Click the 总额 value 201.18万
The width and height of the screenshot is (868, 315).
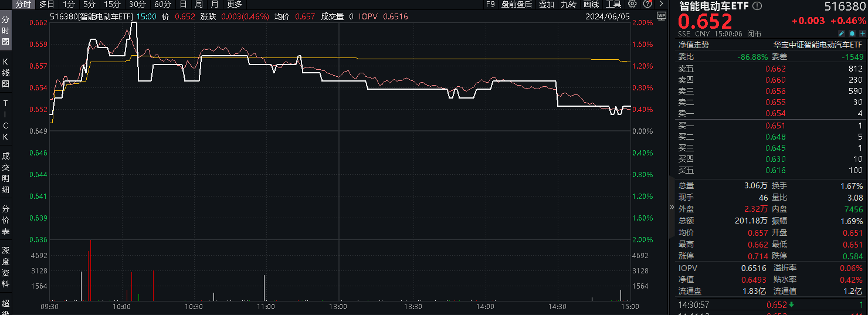point(751,221)
